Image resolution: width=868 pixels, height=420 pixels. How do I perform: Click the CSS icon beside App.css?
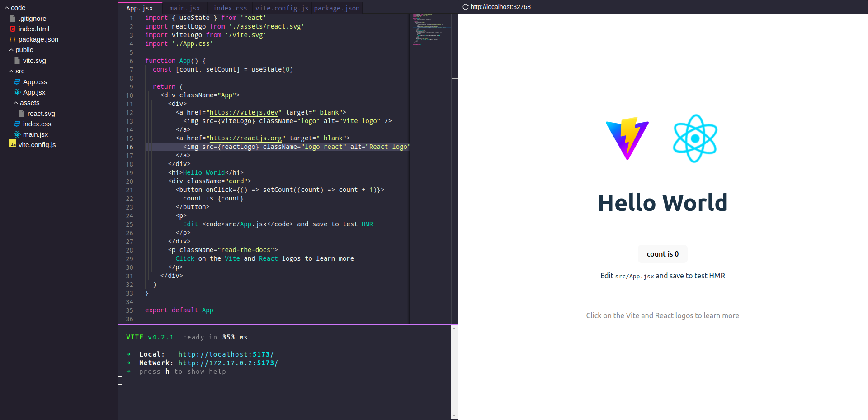17,82
